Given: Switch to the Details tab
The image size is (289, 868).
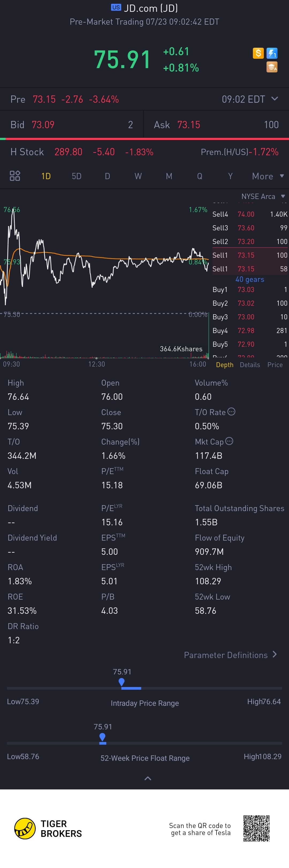Looking at the screenshot, I should [250, 365].
